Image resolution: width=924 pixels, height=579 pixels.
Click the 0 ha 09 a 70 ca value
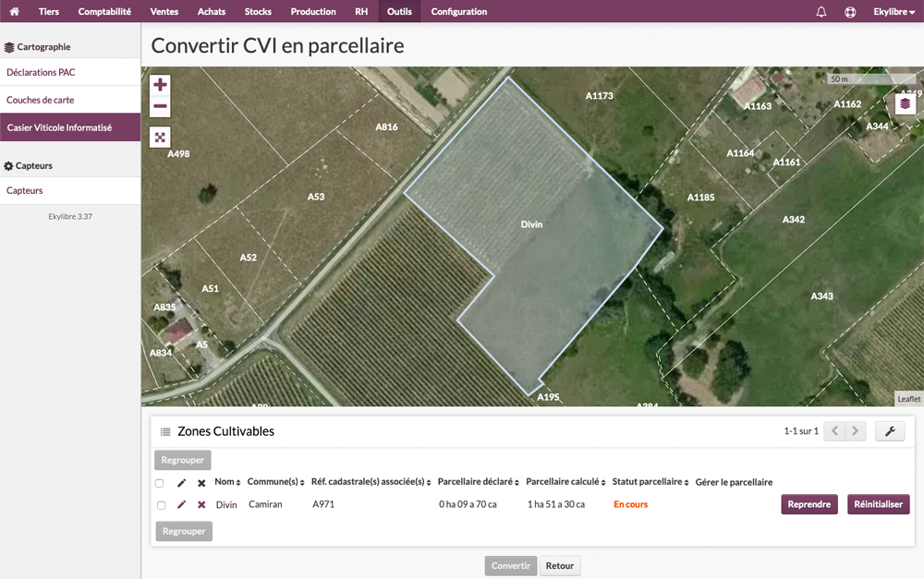point(468,505)
